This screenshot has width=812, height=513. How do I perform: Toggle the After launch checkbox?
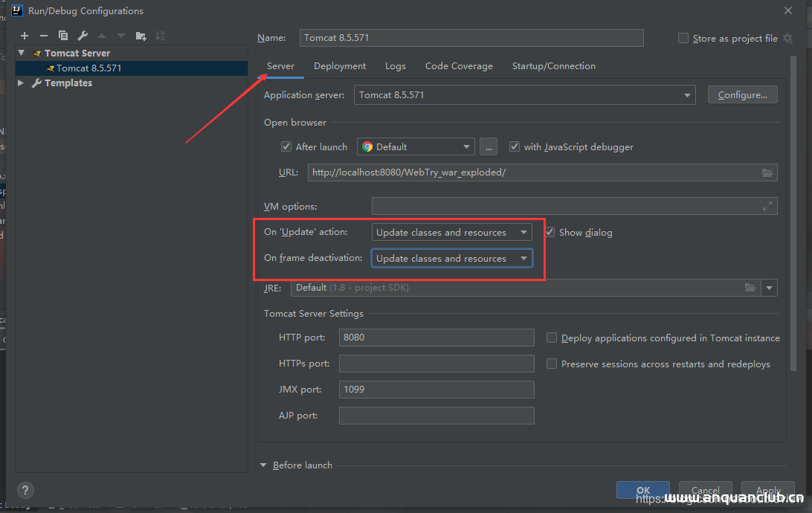(x=286, y=147)
